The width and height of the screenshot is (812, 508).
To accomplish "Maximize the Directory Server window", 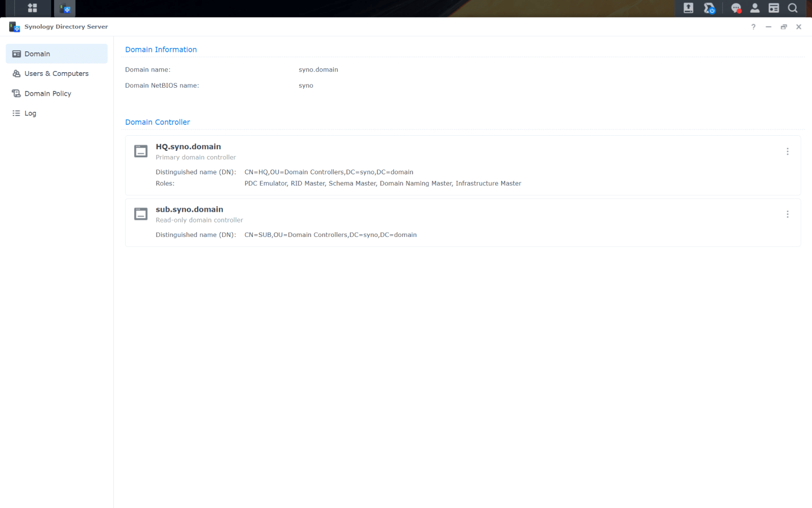I will tap(784, 27).
